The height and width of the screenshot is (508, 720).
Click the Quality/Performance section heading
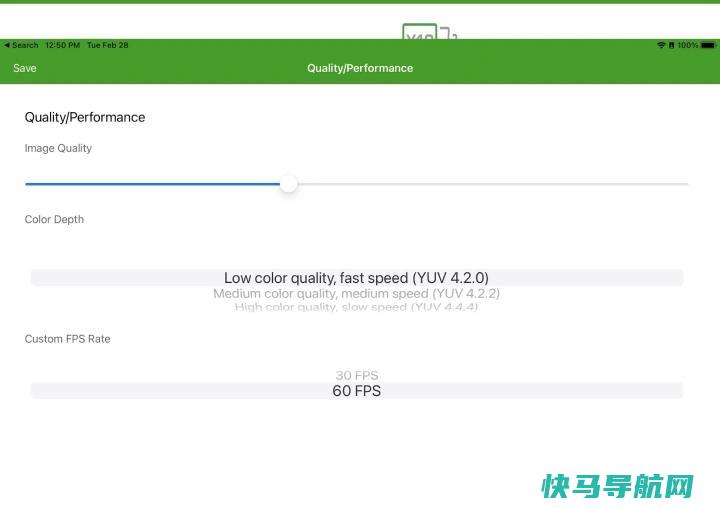point(85,118)
